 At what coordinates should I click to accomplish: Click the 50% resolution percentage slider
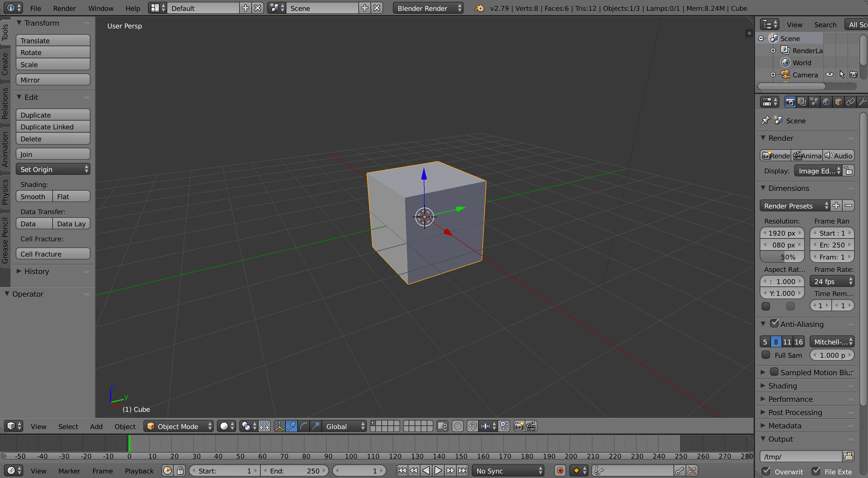point(782,257)
